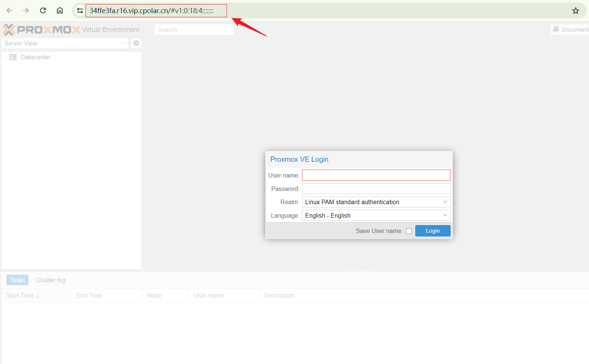Sort by the User name column header
This screenshot has width=589, height=364.
224,295
